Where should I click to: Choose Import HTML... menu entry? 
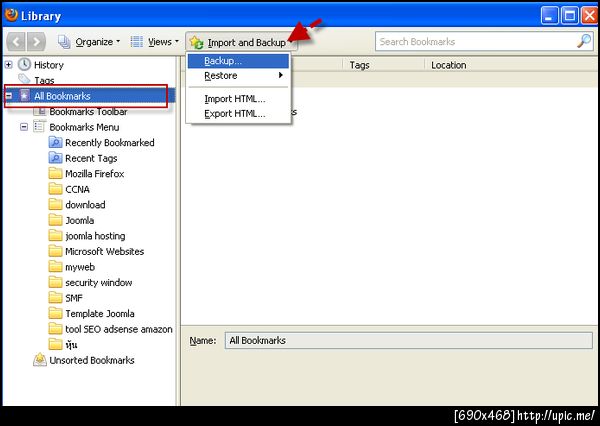tap(238, 99)
